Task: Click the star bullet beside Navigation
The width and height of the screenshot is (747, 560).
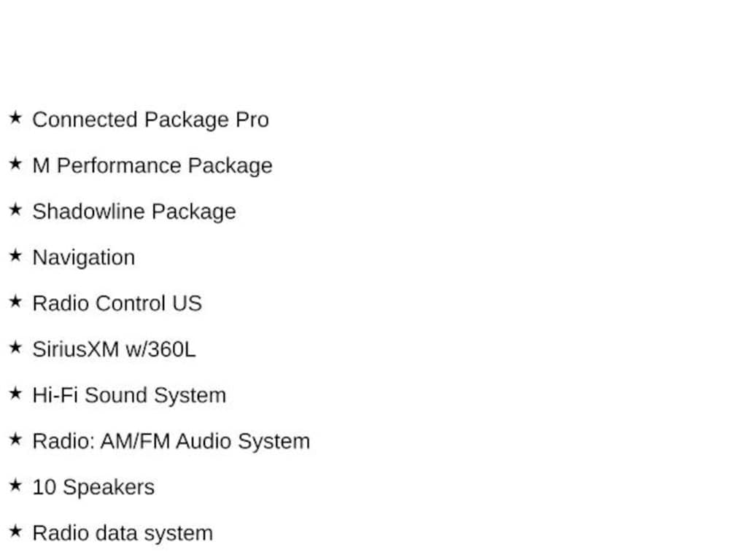Action: [15, 255]
